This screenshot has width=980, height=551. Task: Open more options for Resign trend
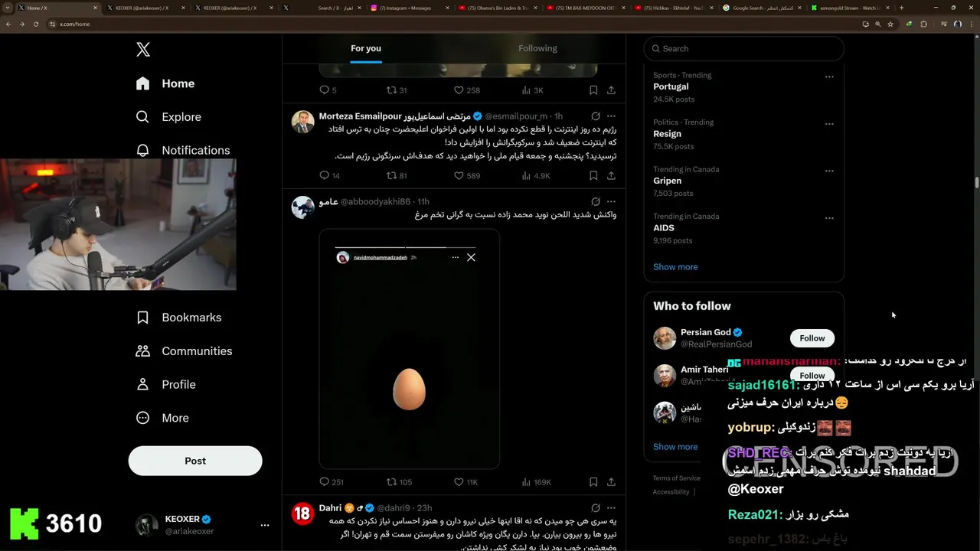click(x=829, y=124)
